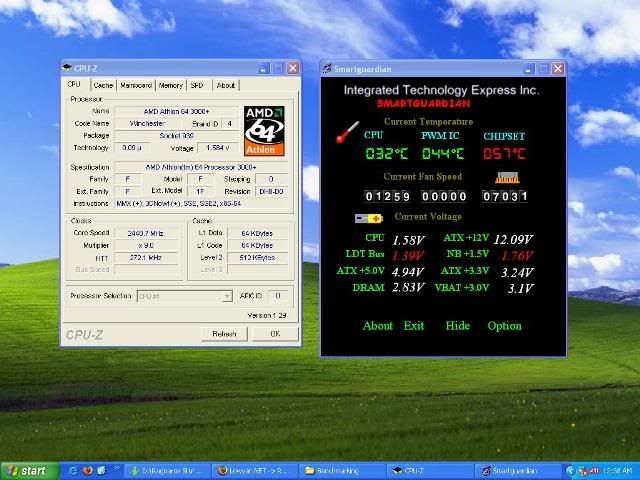Click the Multiplier x 9.0 field
The width and height of the screenshot is (640, 480).
click(x=146, y=246)
